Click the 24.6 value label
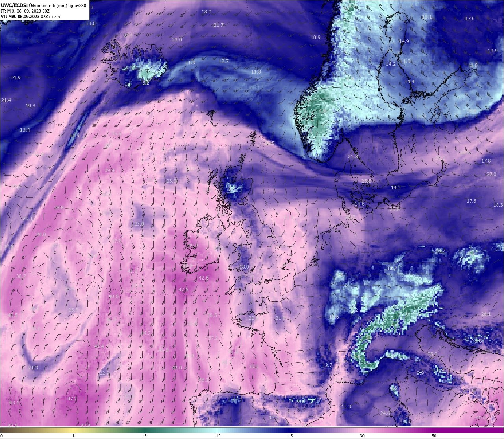504x439 pixels. click(x=385, y=413)
